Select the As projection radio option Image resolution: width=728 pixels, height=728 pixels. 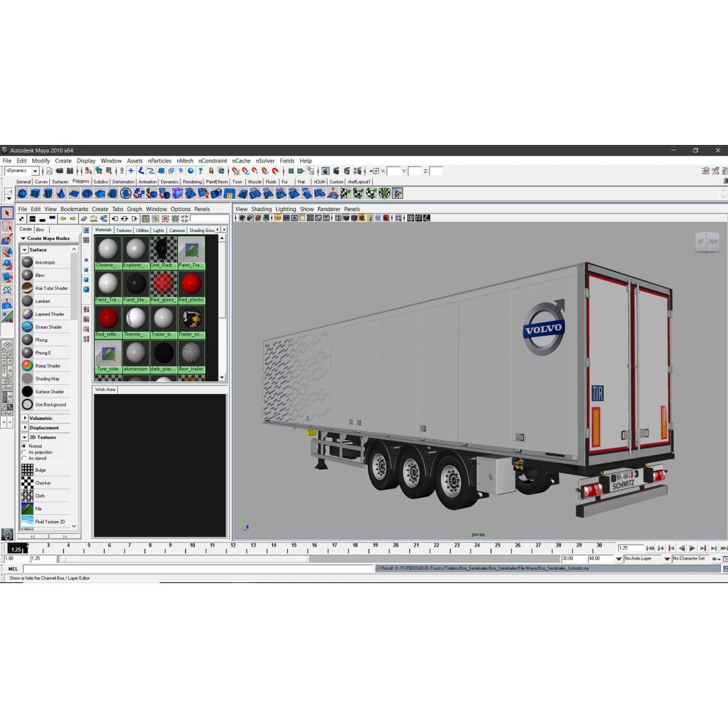click(24, 452)
